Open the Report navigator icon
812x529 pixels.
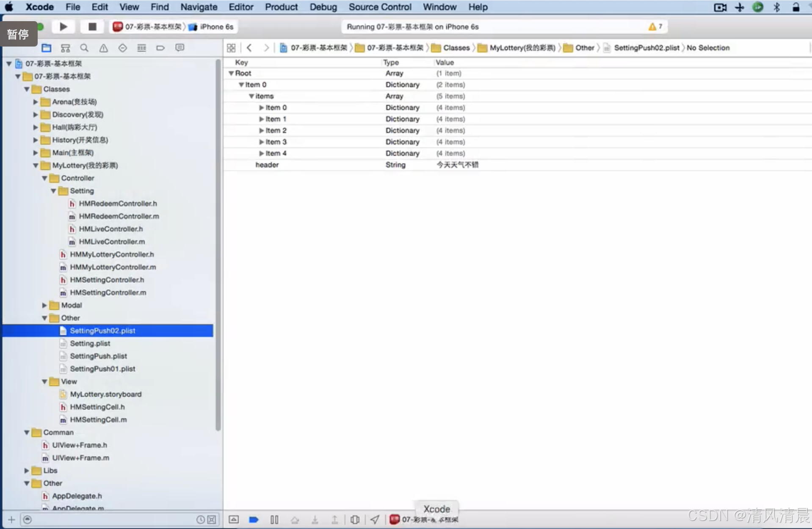(180, 48)
